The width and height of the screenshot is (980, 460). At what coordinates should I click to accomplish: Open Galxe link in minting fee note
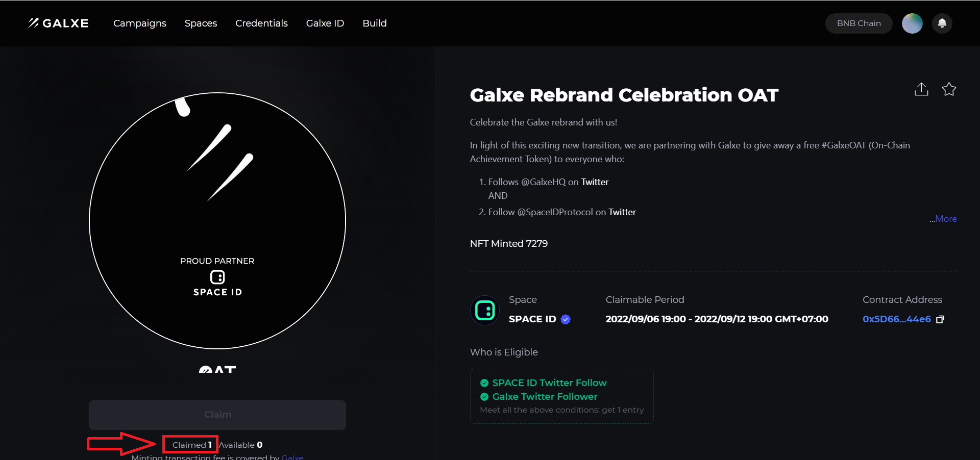(292, 457)
